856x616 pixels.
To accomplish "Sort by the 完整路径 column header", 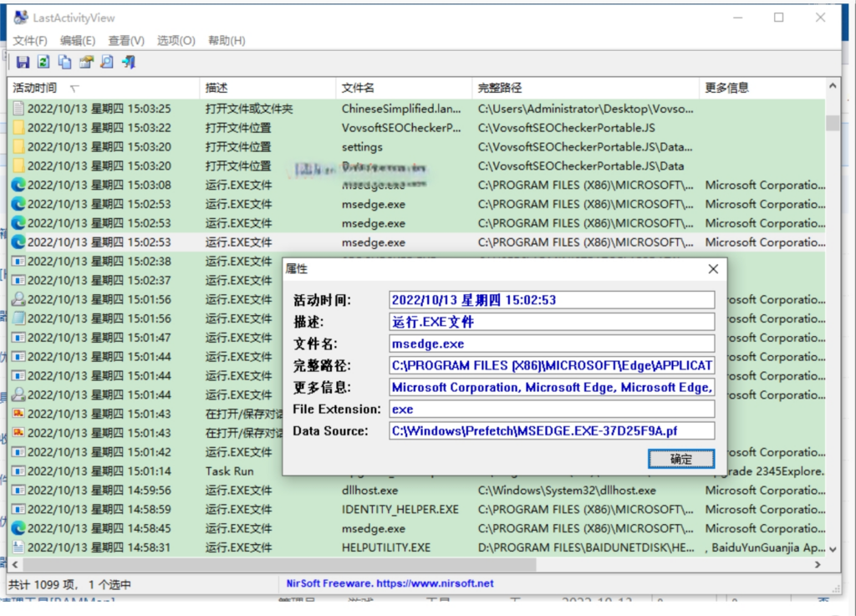I will 500,88.
